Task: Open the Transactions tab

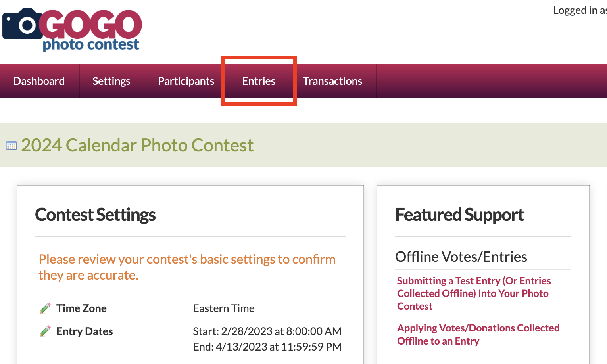Action: coord(332,81)
